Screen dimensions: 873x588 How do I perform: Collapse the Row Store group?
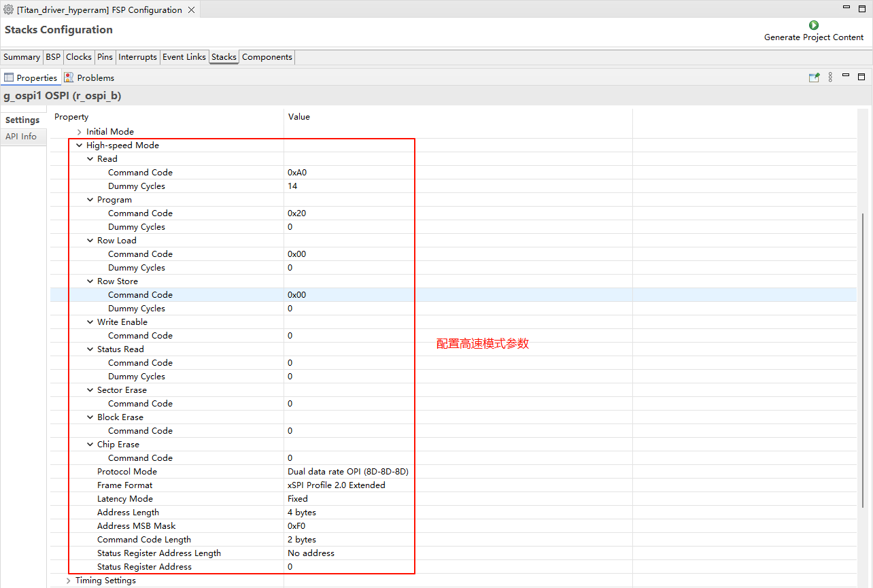tap(90, 281)
